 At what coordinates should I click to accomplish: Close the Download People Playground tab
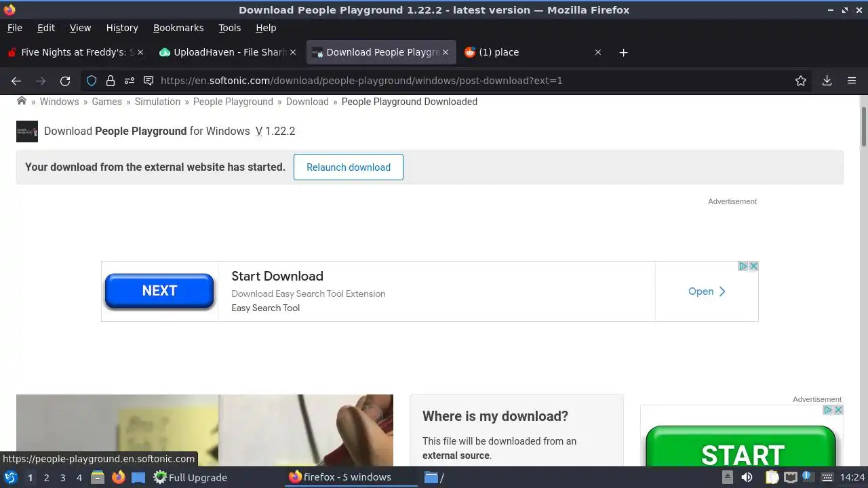pyautogui.click(x=446, y=52)
